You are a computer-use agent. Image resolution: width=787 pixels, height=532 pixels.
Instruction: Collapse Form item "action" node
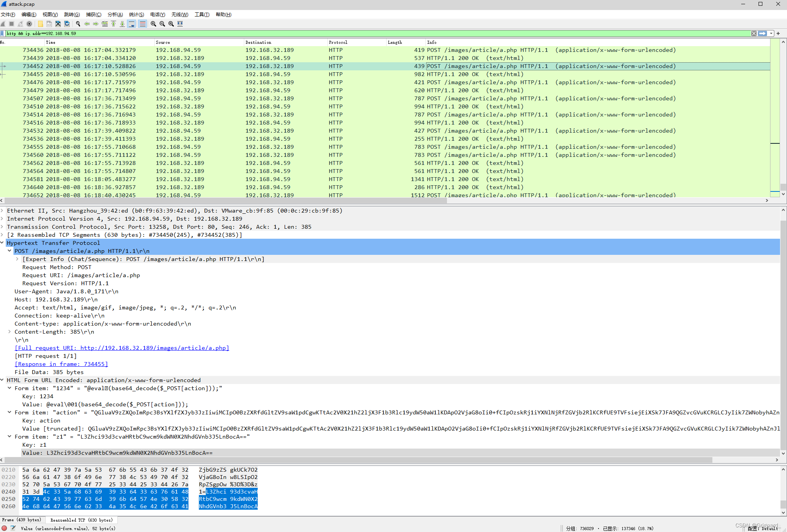pos(10,412)
